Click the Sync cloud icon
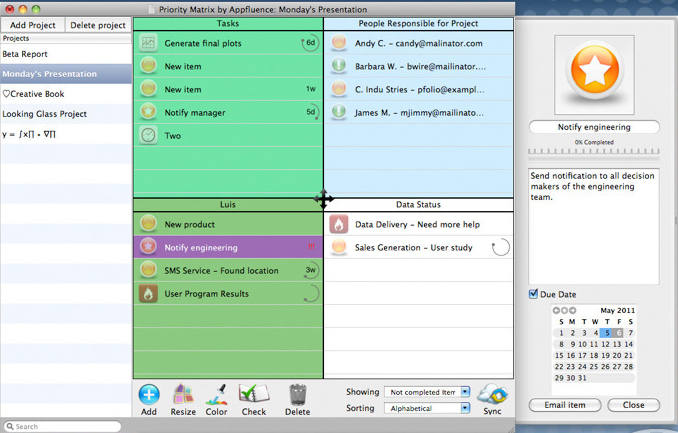This screenshot has width=678, height=433. tap(492, 395)
